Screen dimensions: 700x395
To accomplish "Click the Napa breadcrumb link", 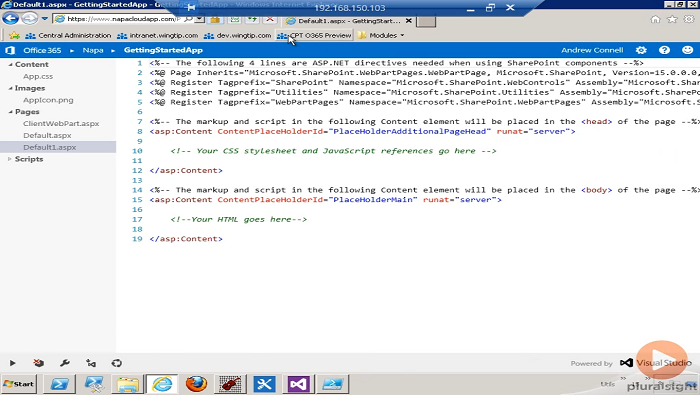I will coord(93,50).
